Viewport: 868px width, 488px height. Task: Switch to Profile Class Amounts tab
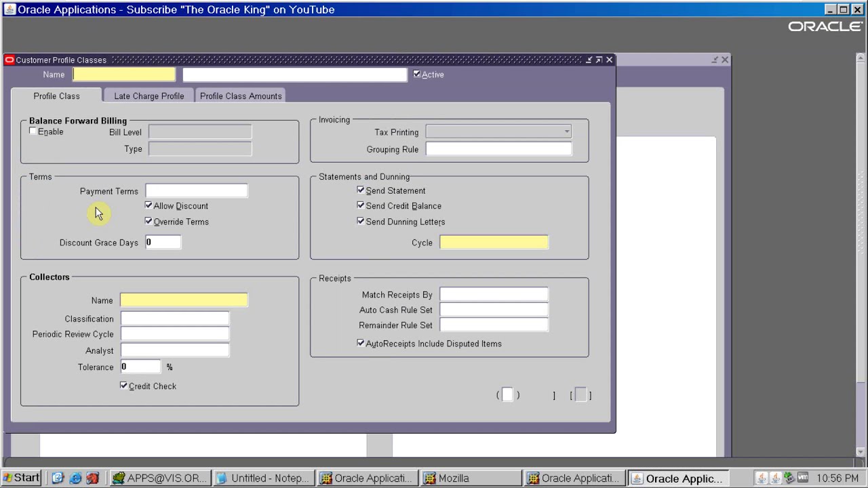click(x=241, y=96)
